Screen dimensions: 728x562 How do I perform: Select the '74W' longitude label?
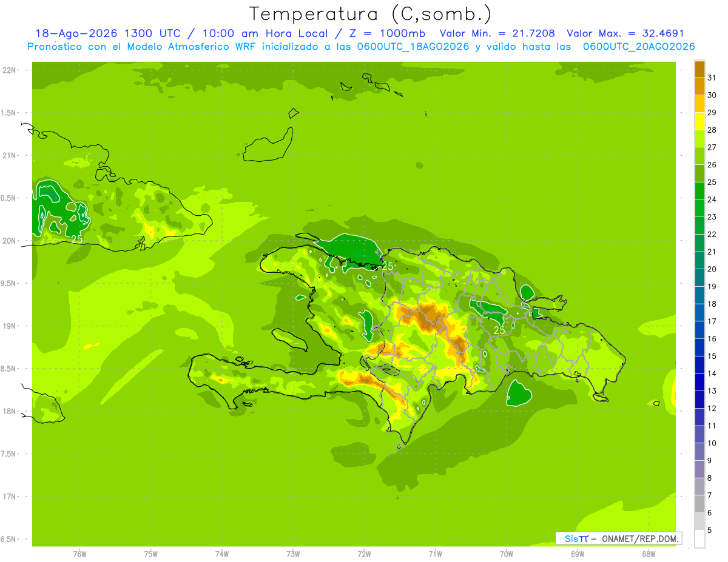(222, 554)
